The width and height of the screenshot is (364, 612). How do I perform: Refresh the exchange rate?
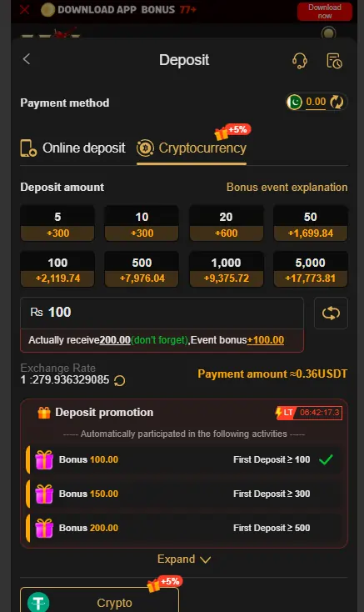[120, 380]
